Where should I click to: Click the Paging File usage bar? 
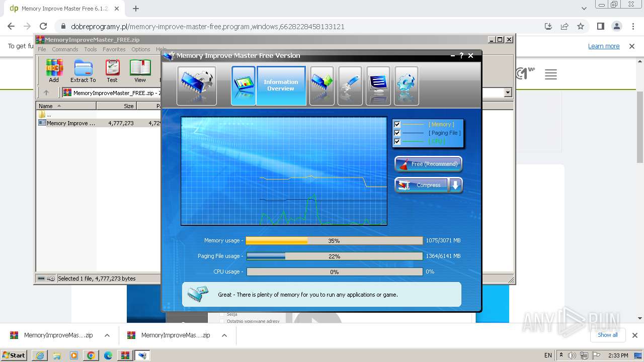(334, 256)
